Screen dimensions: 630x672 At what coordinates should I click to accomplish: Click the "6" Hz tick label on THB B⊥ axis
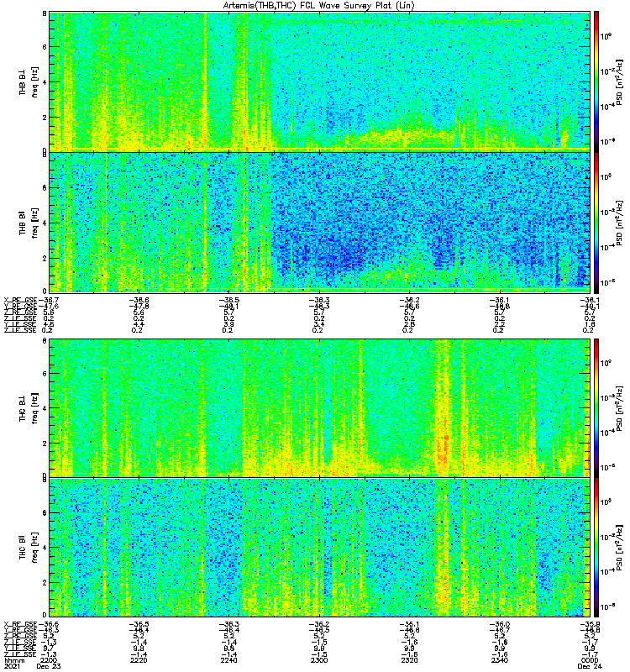[x=45, y=47]
